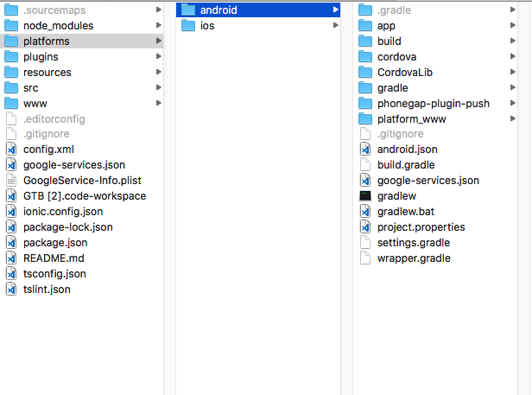Select .gitignore in the project root column

[47, 134]
